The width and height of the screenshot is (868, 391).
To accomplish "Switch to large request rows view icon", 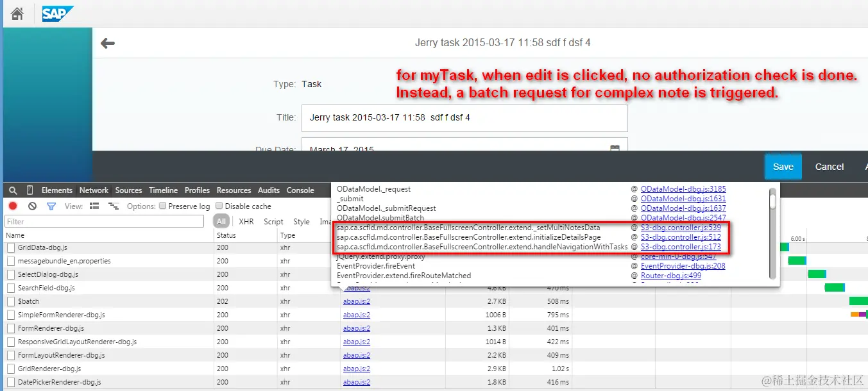I will point(94,206).
